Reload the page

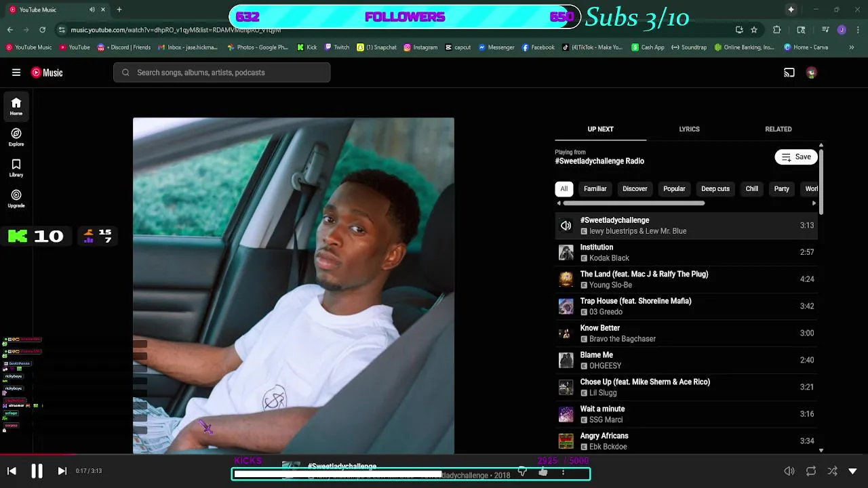click(x=42, y=30)
